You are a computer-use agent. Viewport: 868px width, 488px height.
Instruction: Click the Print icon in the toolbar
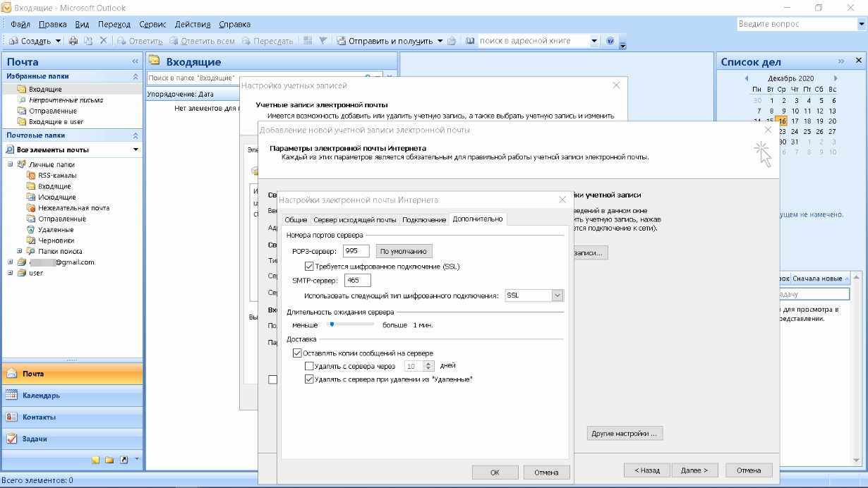click(x=74, y=41)
